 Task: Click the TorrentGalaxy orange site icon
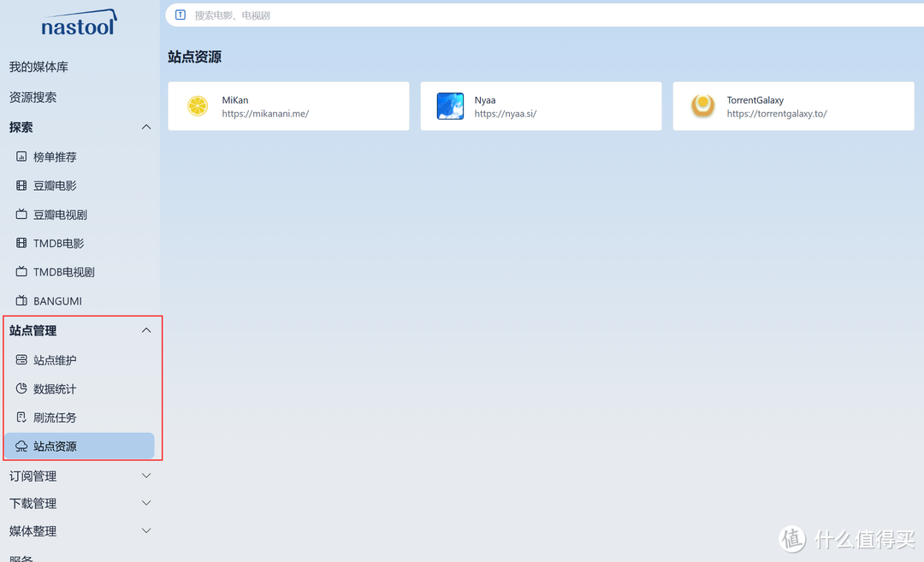pyautogui.click(x=702, y=106)
